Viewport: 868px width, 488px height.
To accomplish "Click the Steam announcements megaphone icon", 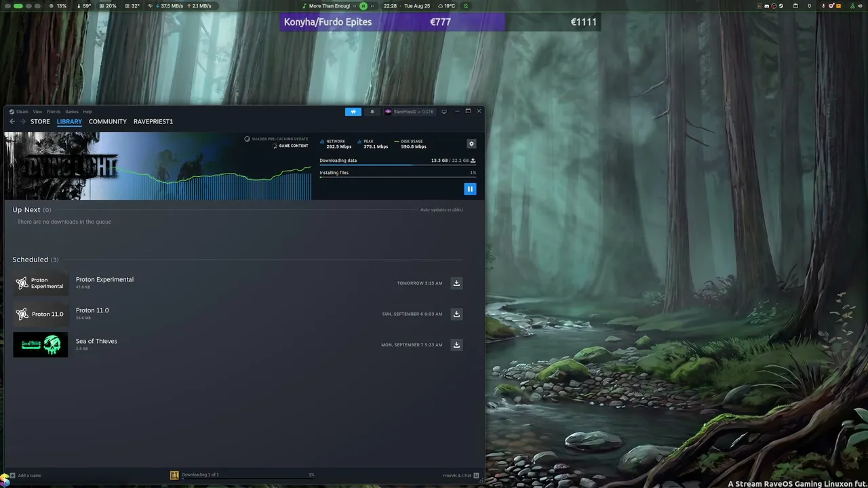I will (353, 112).
